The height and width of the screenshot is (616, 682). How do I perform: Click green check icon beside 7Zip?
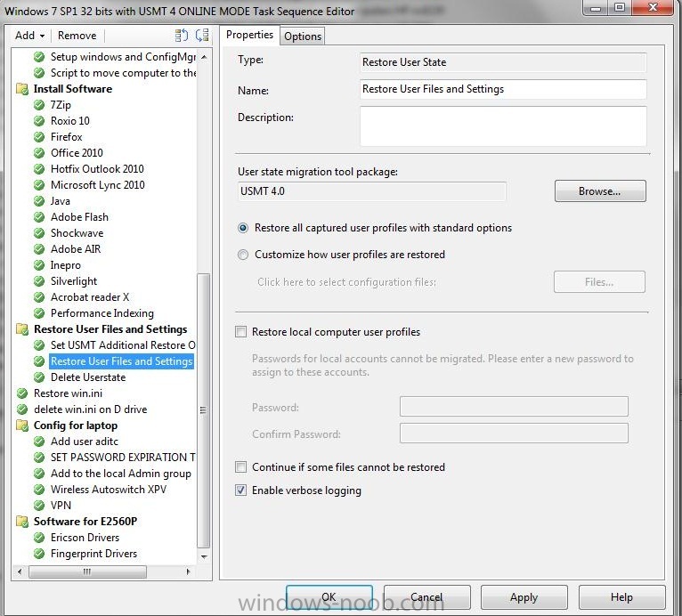pos(39,105)
